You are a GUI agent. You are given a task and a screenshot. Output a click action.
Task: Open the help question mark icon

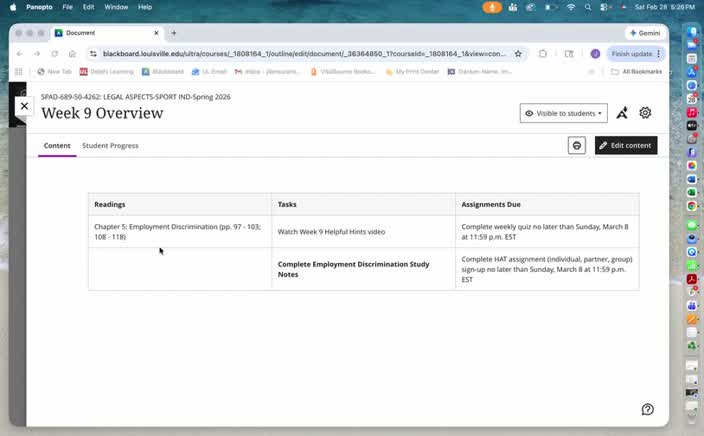point(647,409)
